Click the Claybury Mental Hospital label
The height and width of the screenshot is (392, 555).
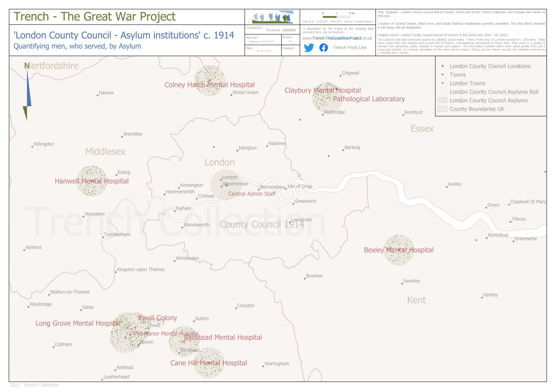coord(322,90)
